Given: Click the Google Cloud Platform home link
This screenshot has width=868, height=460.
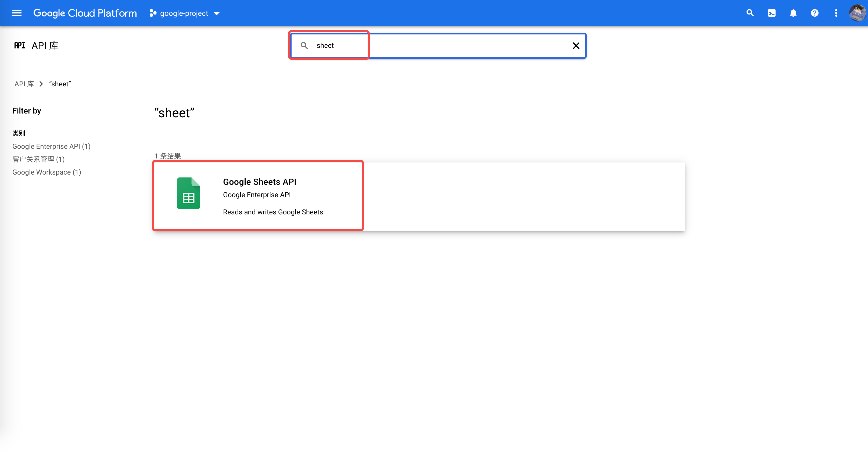Looking at the screenshot, I should click(85, 13).
